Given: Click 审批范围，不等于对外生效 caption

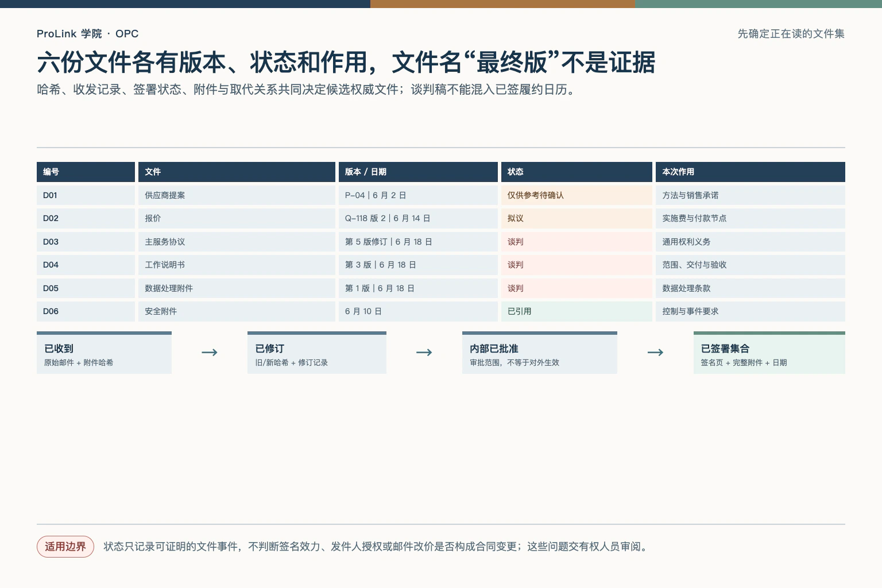Looking at the screenshot, I should pyautogui.click(x=514, y=363).
